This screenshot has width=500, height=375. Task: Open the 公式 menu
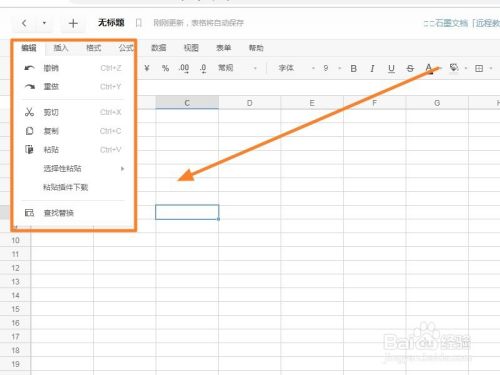[x=126, y=48]
